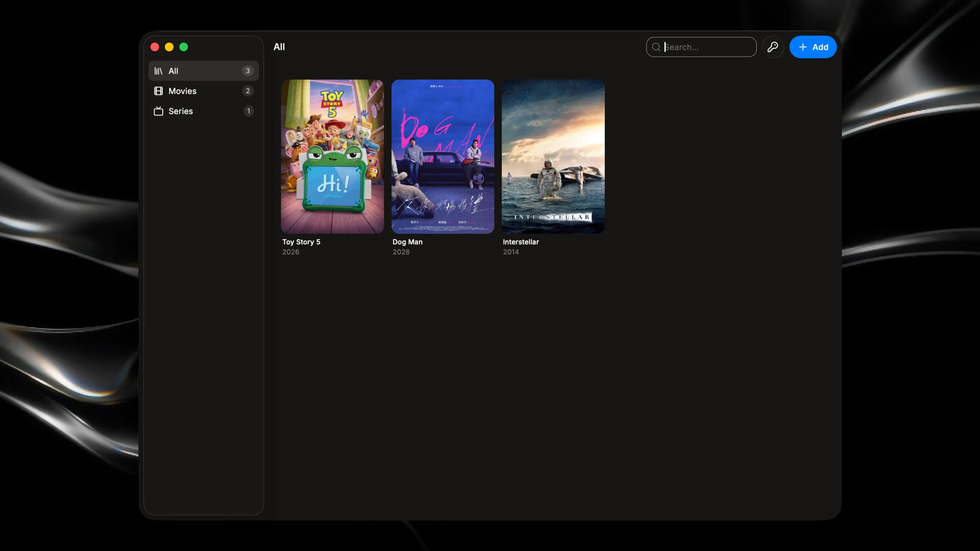Screen dimensions: 980x551
Task: Click the count badge 1 next to Series
Action: (248, 111)
